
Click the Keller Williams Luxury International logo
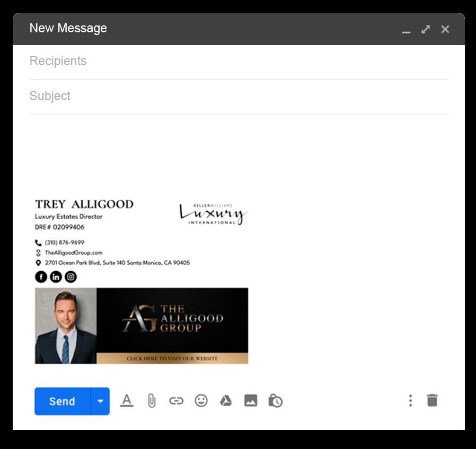[x=214, y=214]
